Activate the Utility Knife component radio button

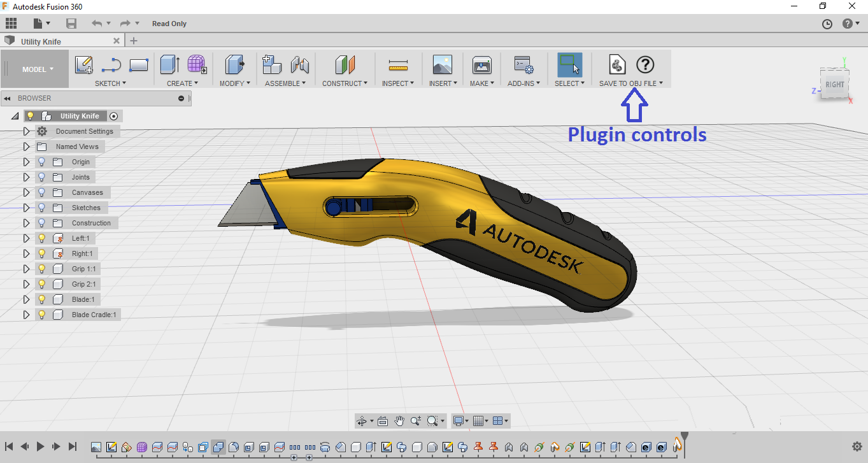[114, 116]
